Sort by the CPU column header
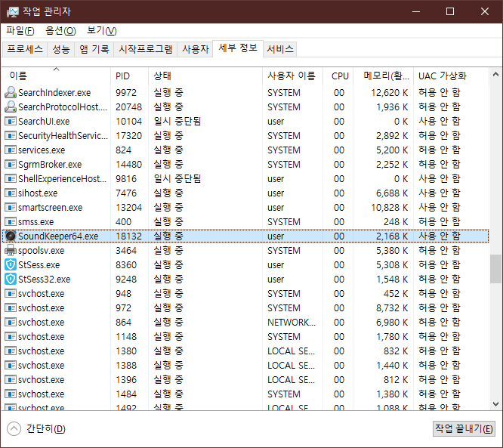This screenshot has width=503, height=448. click(x=338, y=76)
